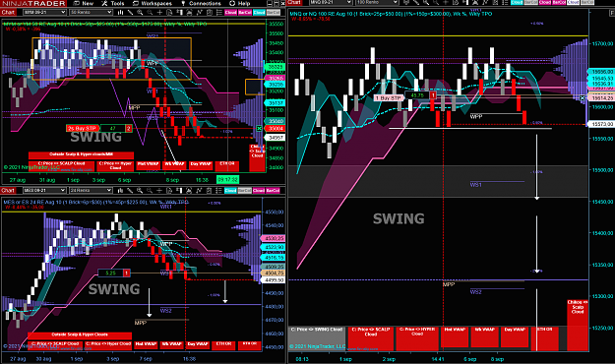This screenshot has width=615, height=364.
Task: Select crosshair cursor in MYM chart toolbar
Action: coord(159,13)
